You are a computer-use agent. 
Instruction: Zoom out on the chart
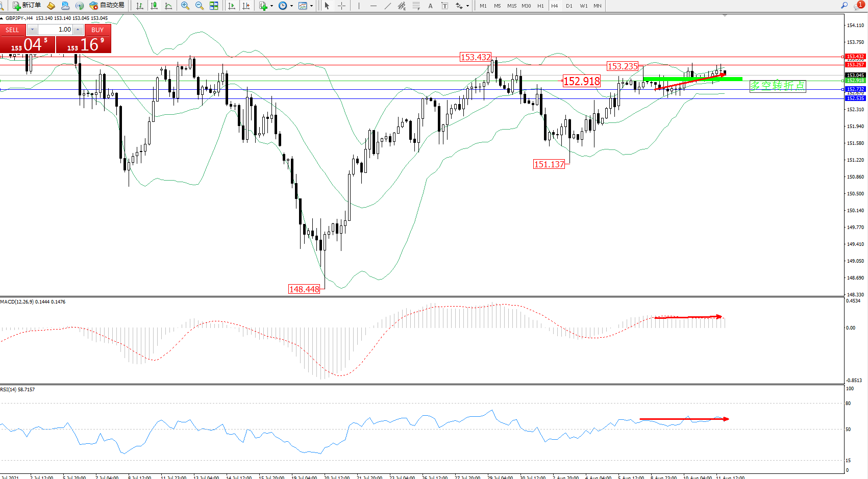[199, 6]
